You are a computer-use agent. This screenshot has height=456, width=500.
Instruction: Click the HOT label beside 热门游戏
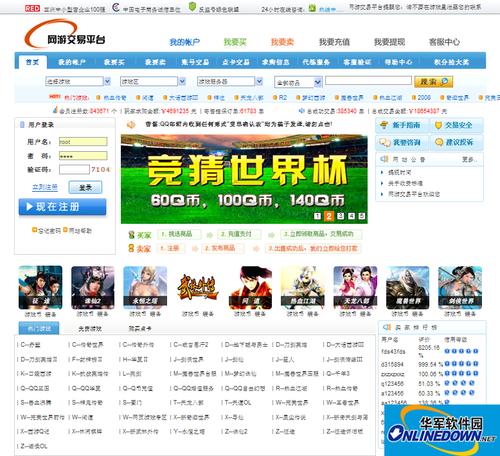tap(55, 96)
